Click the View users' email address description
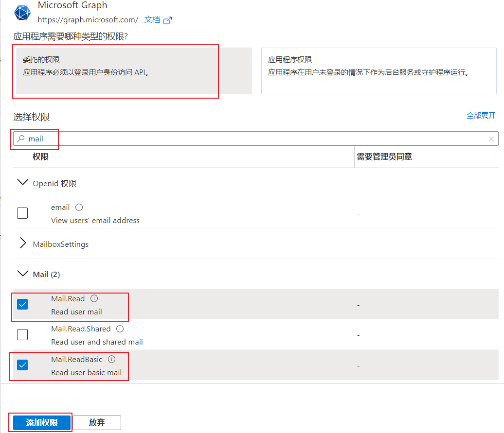 [95, 221]
